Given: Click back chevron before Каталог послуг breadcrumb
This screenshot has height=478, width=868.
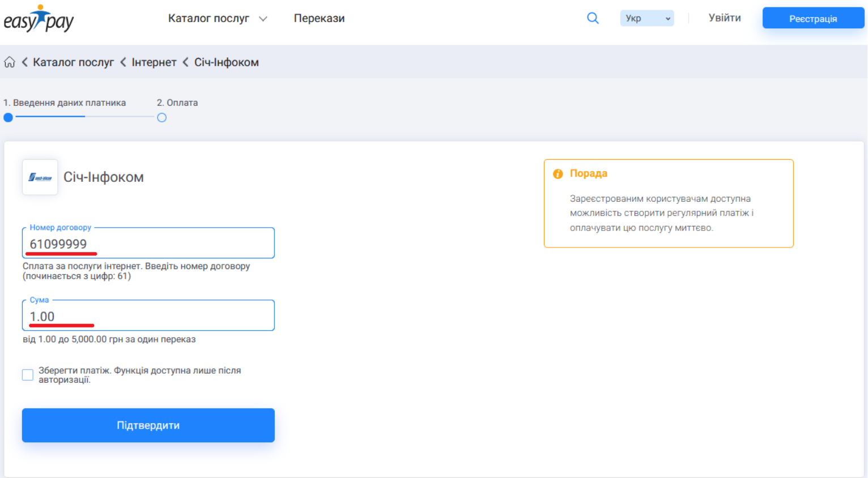Looking at the screenshot, I should pos(25,62).
